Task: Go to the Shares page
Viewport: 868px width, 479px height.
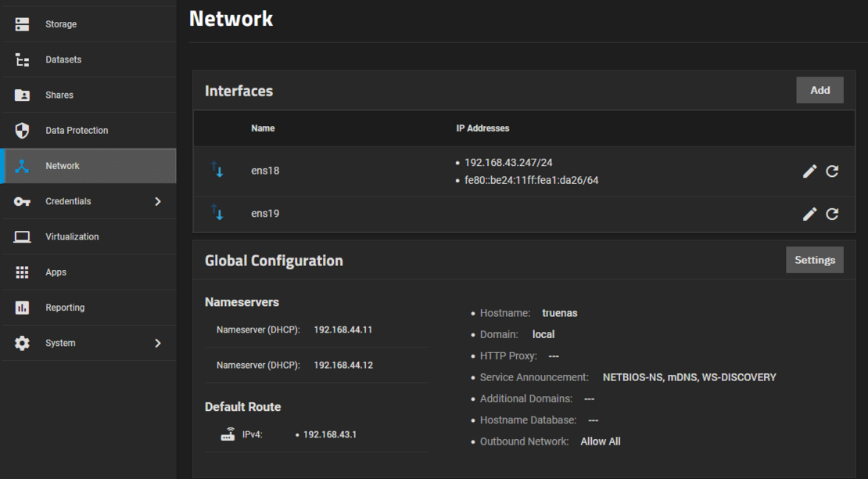Action: pyautogui.click(x=59, y=95)
